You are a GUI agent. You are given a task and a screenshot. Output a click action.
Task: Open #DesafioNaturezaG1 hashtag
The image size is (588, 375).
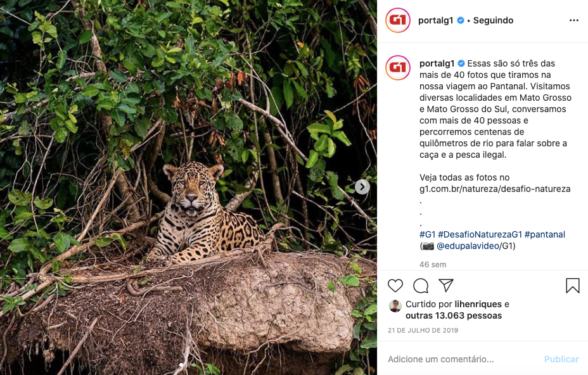point(480,234)
